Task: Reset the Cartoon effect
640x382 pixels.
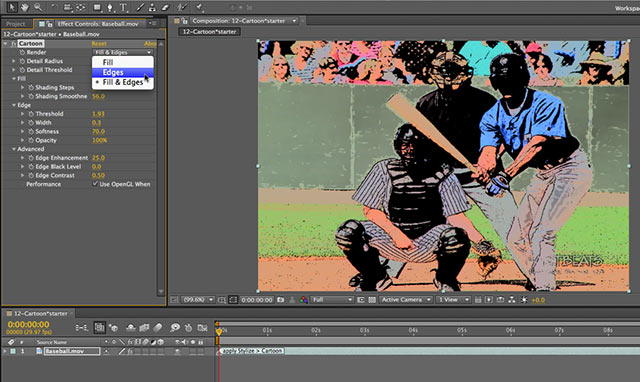Action: coord(99,43)
